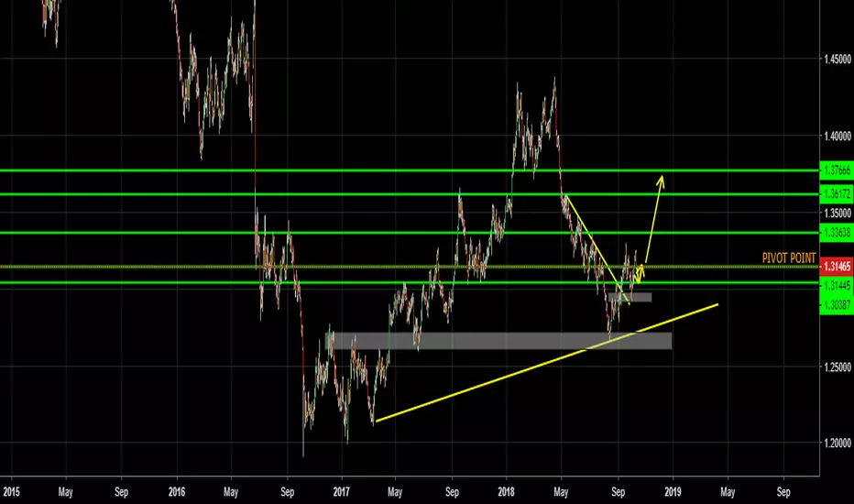Click the green 1.31445 price label
Image resolution: width=854 pixels, height=504 pixels.
pos(836,285)
